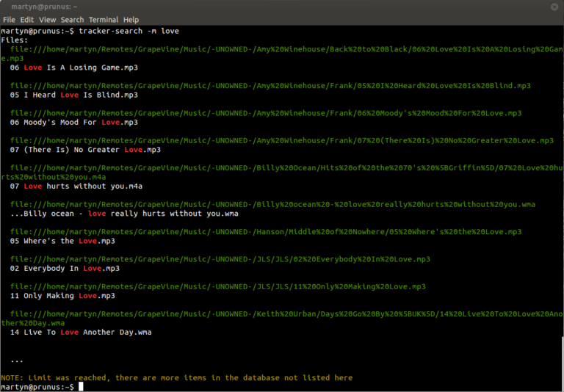Close the terminal window
The height and width of the screenshot is (392, 564).
pos(554,6)
